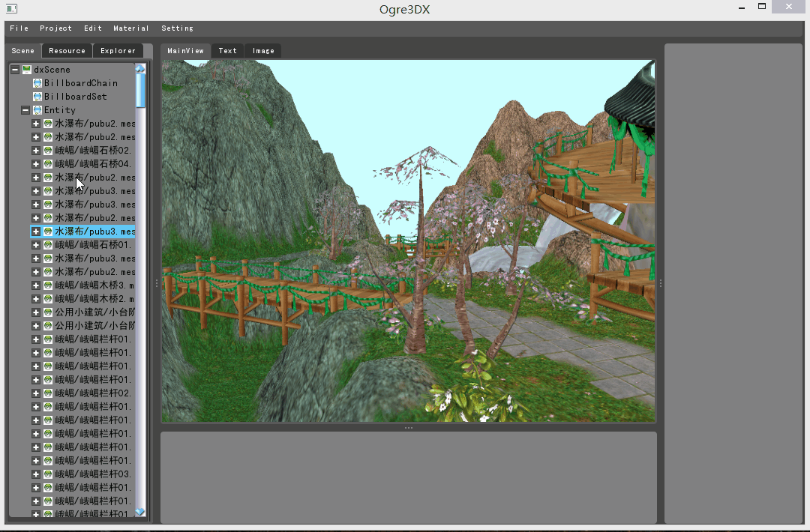Click the scene tree scroll-down arrow
This screenshot has width=810, height=532.
coord(140,512)
